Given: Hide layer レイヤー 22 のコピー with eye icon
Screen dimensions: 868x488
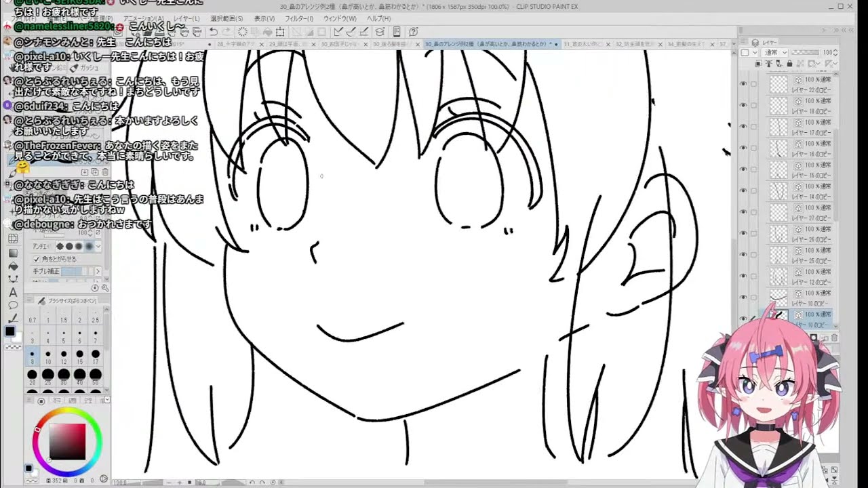Looking at the screenshot, I should coord(743,83).
